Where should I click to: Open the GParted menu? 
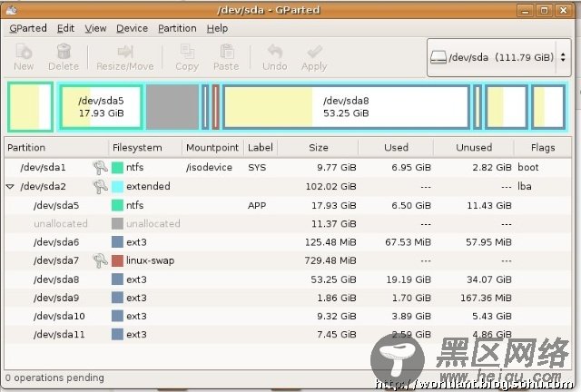(x=28, y=28)
